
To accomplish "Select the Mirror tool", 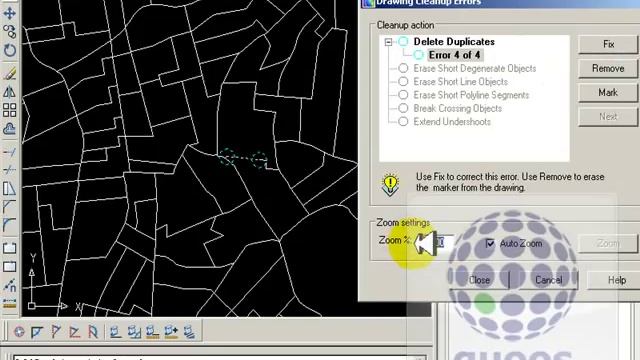I will pos(9,92).
